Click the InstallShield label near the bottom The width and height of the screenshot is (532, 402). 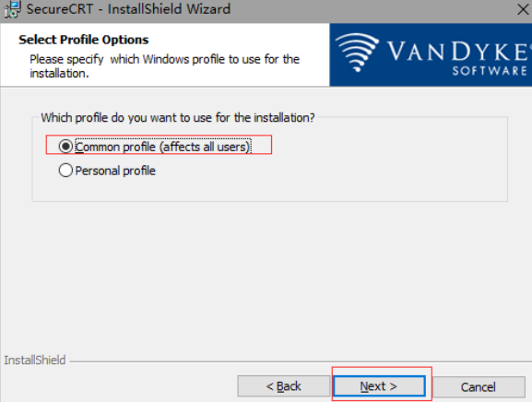click(x=35, y=360)
